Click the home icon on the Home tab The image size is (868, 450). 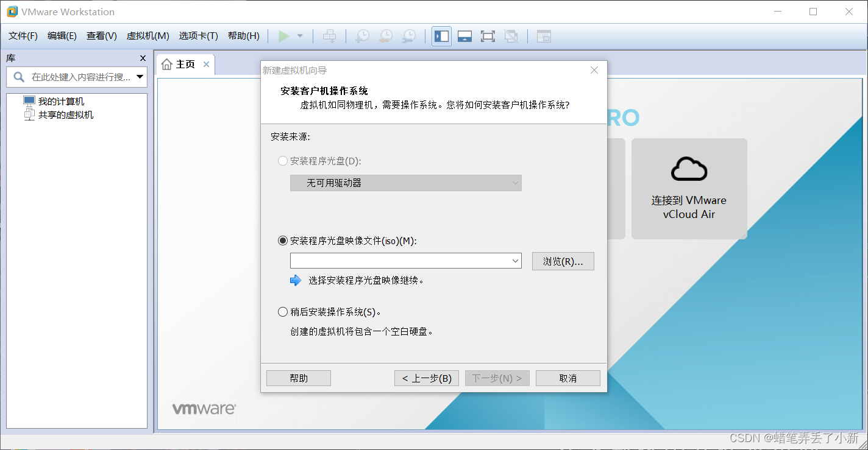tap(167, 65)
